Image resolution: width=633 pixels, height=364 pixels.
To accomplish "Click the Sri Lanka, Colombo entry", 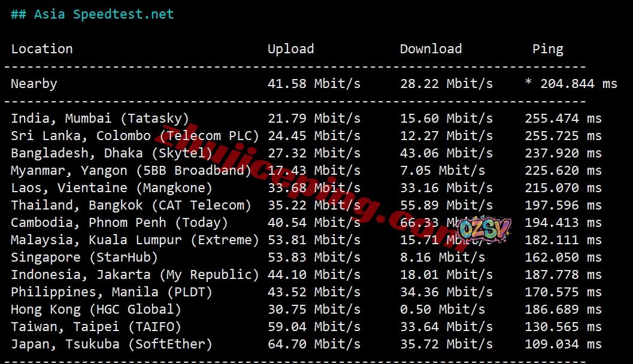I will click(135, 135).
